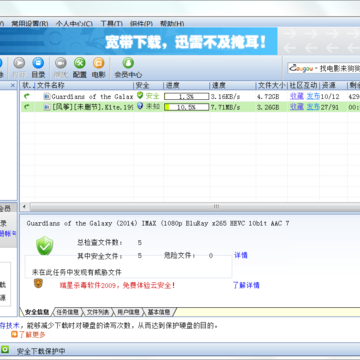Click the 27/91 resource count cell
This screenshot has height=360, width=360.
pyautogui.click(x=330, y=107)
